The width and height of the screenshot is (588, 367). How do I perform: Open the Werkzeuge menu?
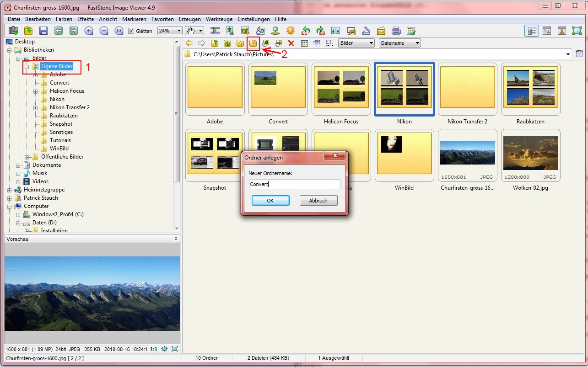(219, 19)
